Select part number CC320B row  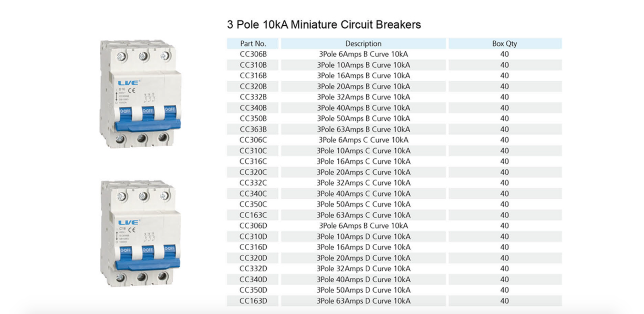point(394,86)
